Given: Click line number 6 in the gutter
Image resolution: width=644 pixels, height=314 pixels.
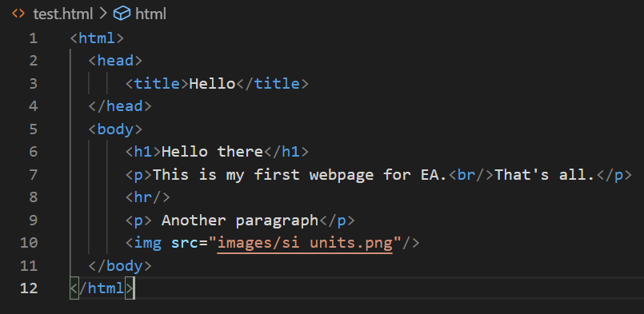Looking at the screenshot, I should [34, 153].
